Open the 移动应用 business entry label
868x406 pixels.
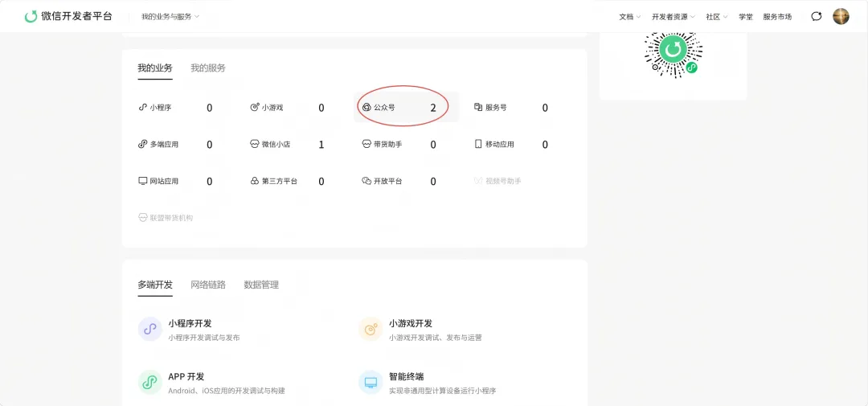pos(500,144)
